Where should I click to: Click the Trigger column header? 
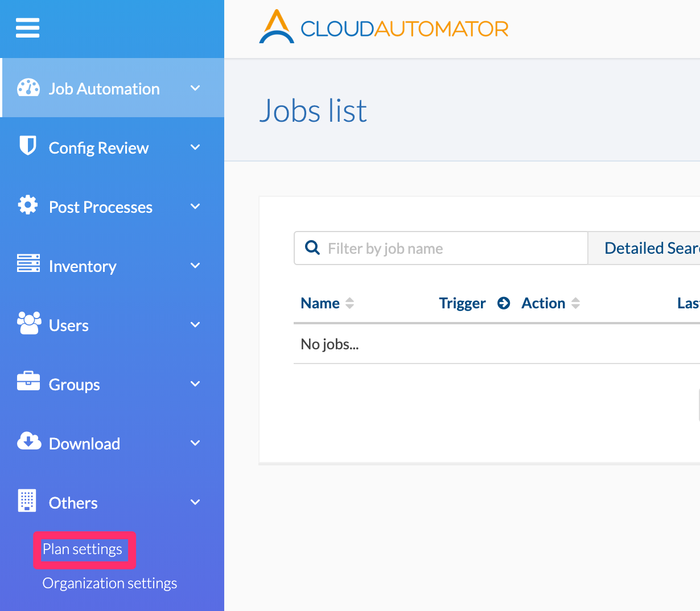tap(462, 303)
